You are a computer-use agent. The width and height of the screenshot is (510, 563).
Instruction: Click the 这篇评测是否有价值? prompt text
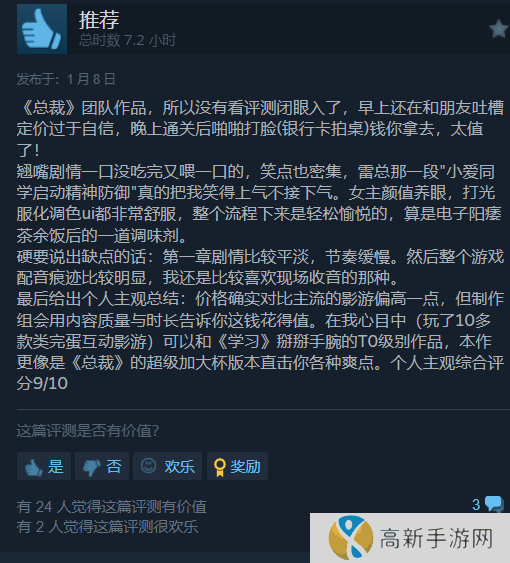pyautogui.click(x=88, y=431)
